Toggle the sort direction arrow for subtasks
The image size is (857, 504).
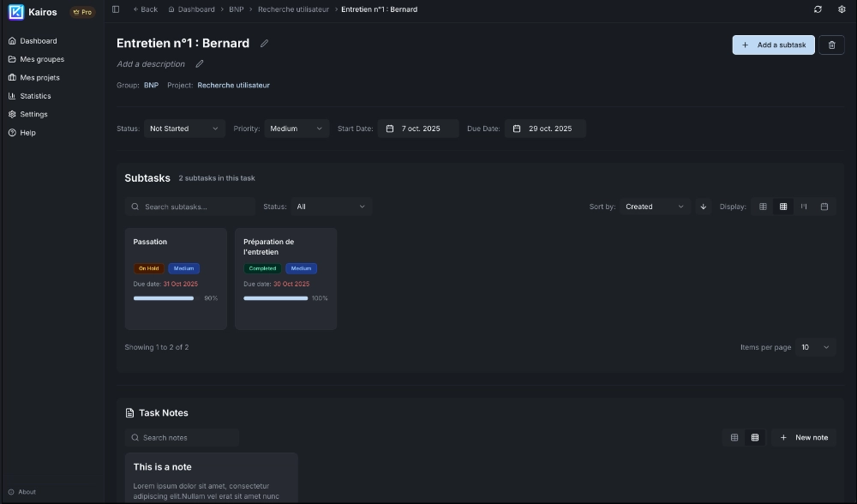[x=703, y=207]
